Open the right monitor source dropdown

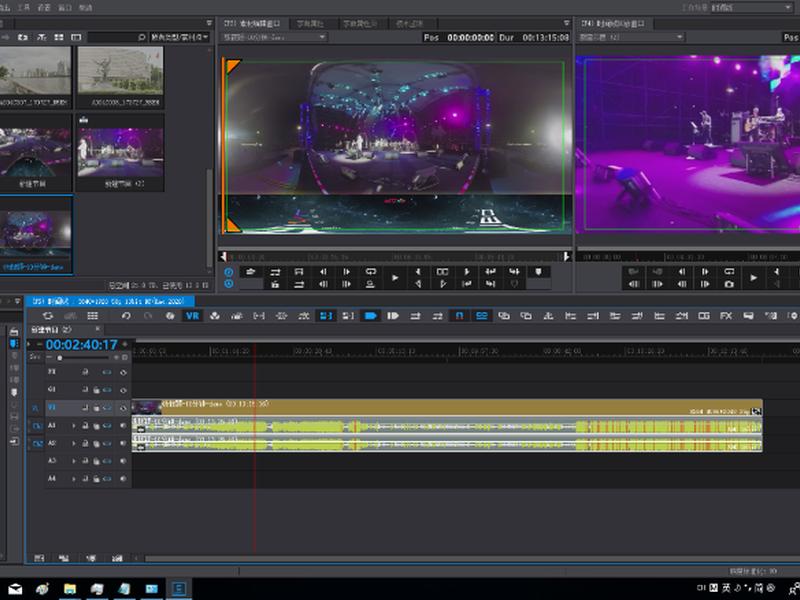point(631,37)
